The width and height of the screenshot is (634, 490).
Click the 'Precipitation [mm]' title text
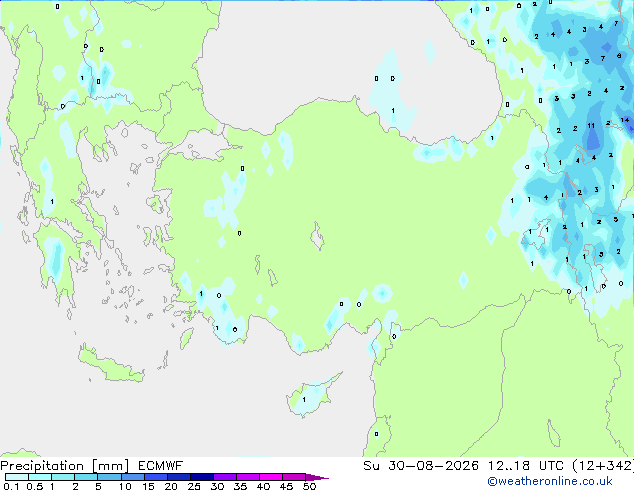click(65, 466)
